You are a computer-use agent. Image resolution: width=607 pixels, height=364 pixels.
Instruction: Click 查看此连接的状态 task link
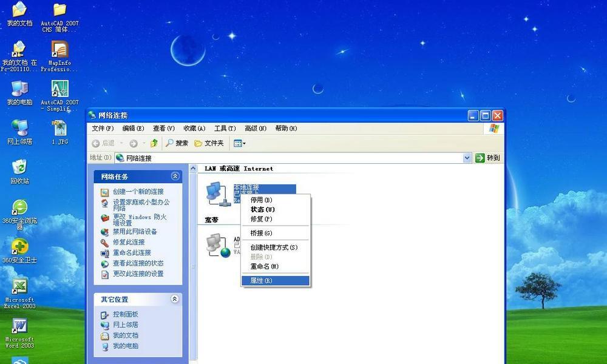[138, 263]
